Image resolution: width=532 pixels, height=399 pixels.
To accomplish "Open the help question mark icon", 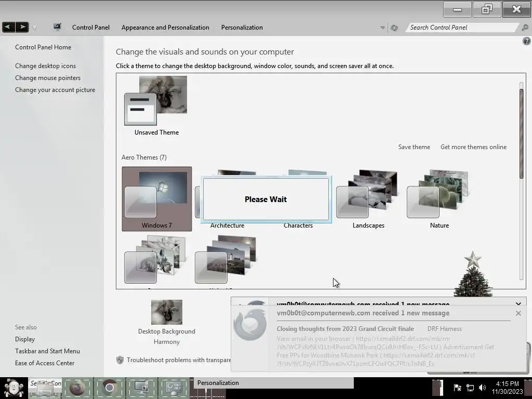I will [527, 41].
